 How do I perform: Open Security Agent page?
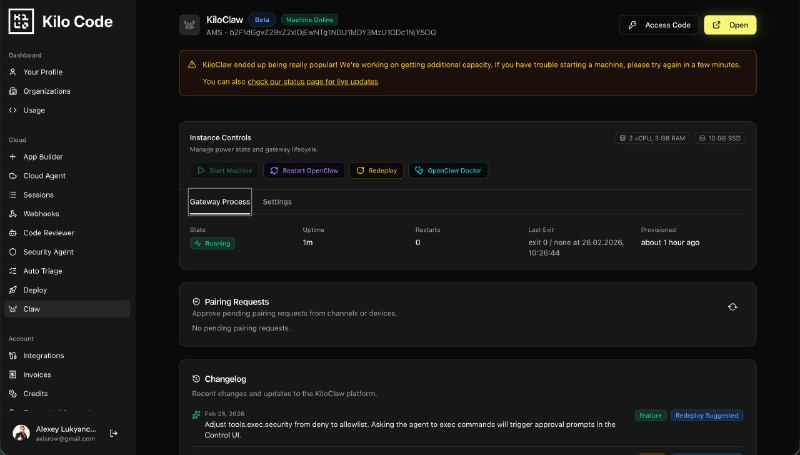(x=48, y=252)
